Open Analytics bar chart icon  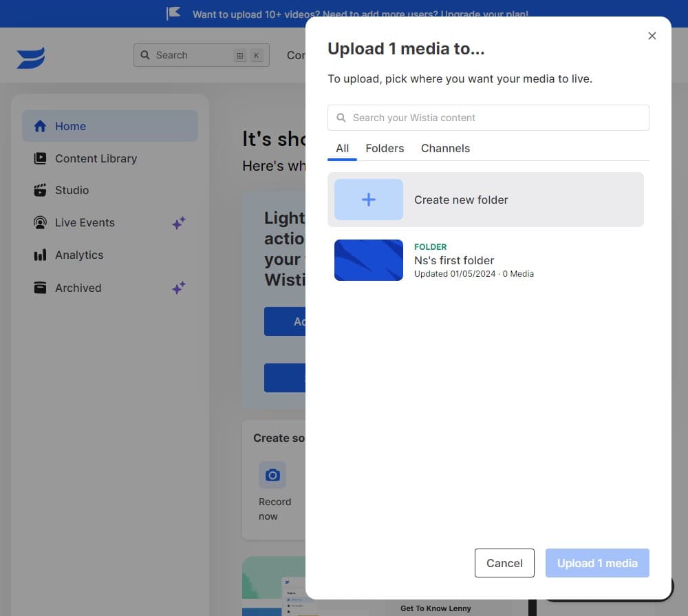point(40,255)
